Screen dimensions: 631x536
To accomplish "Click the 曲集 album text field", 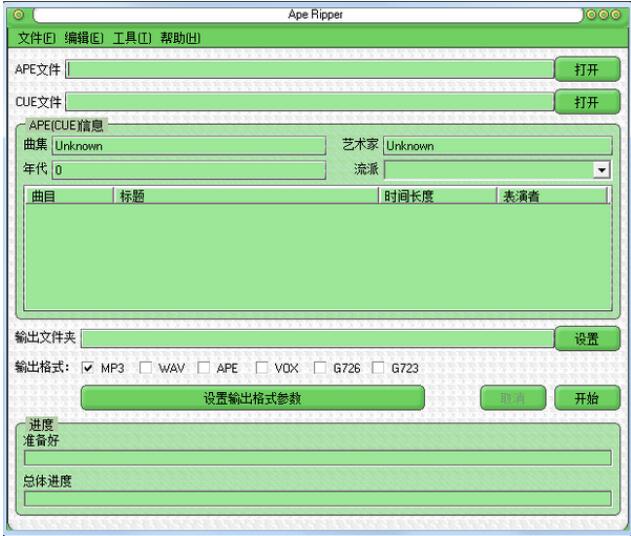I will pyautogui.click(x=189, y=146).
